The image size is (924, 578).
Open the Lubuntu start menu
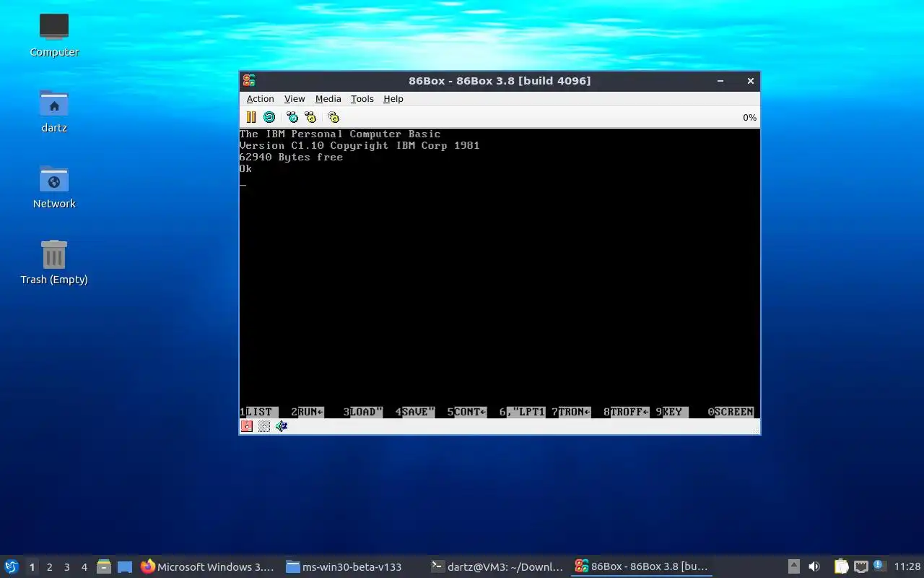click(12, 566)
